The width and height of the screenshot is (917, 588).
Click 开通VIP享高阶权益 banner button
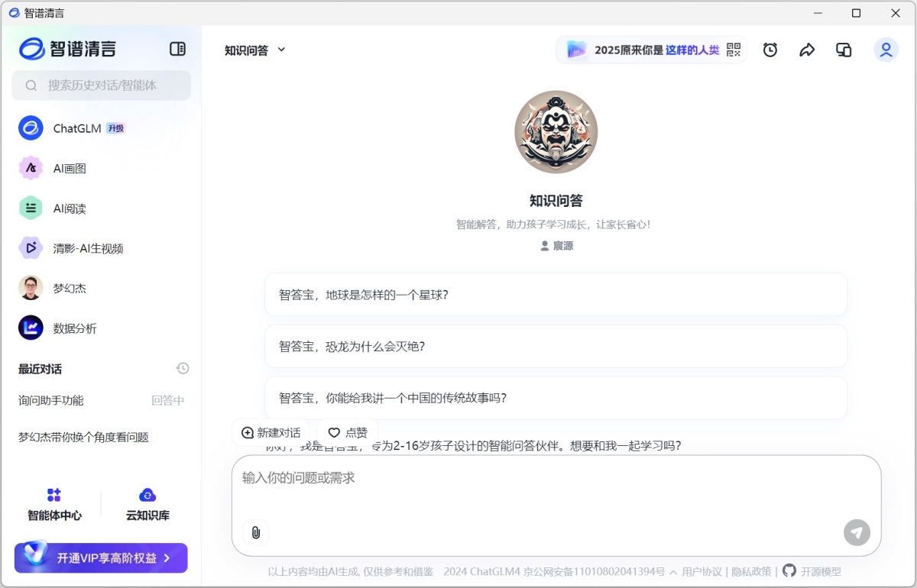pos(101,558)
